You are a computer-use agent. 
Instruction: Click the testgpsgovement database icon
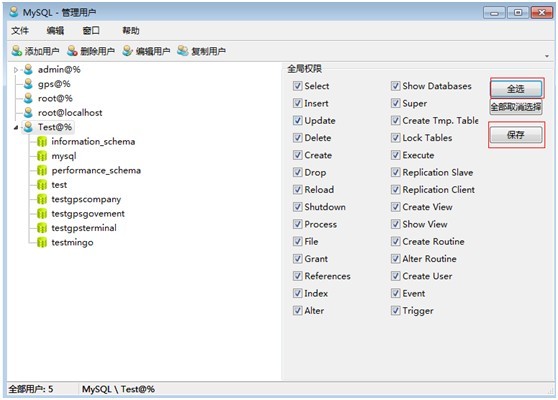coord(42,214)
